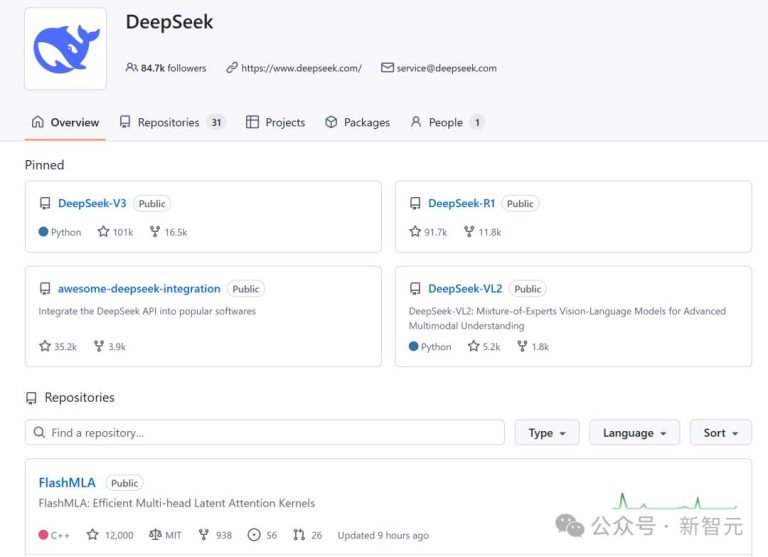Click star icon on DeepSeek-VL2 card
The height and width of the screenshot is (557, 768).
tap(473, 346)
